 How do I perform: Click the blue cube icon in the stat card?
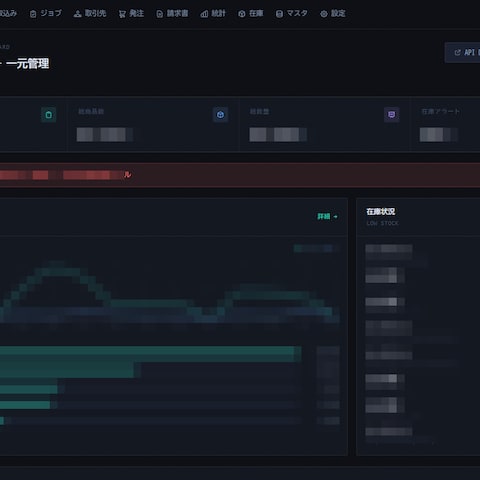tap(220, 115)
